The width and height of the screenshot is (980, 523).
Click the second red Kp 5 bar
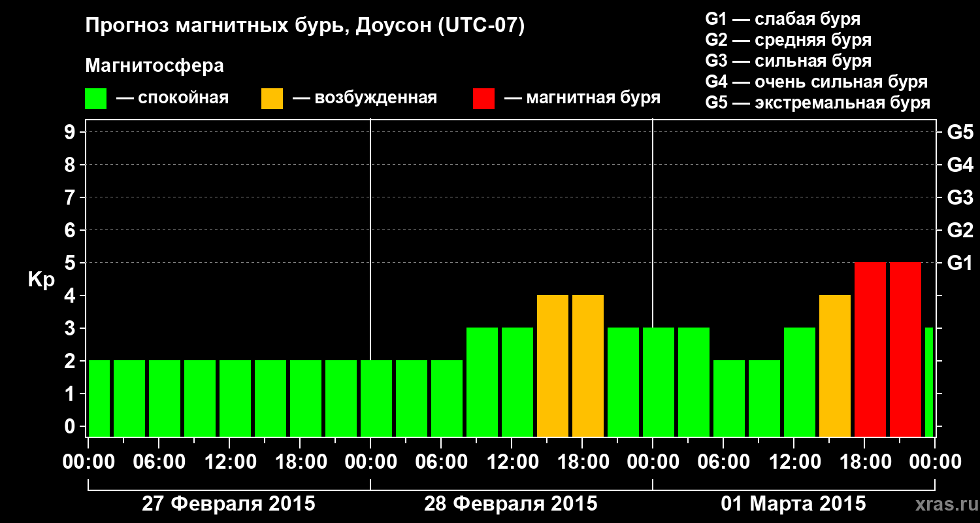coord(906,350)
